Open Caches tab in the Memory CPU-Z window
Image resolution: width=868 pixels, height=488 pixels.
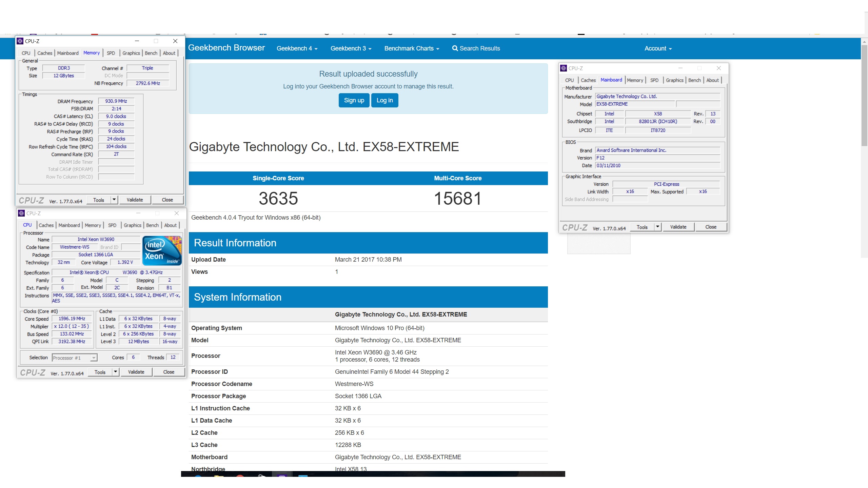pos(45,53)
